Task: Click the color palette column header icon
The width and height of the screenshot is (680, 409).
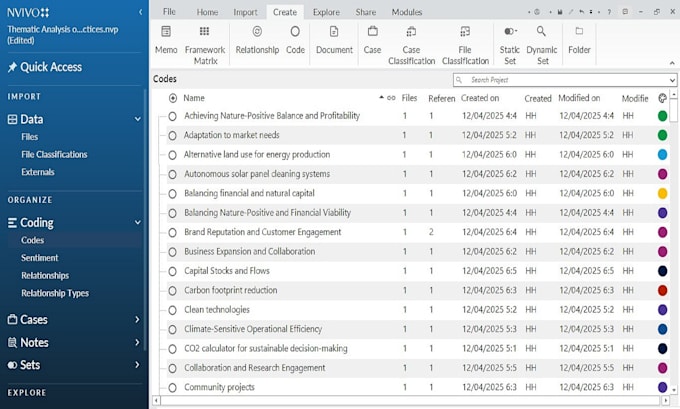Action: tap(662, 98)
